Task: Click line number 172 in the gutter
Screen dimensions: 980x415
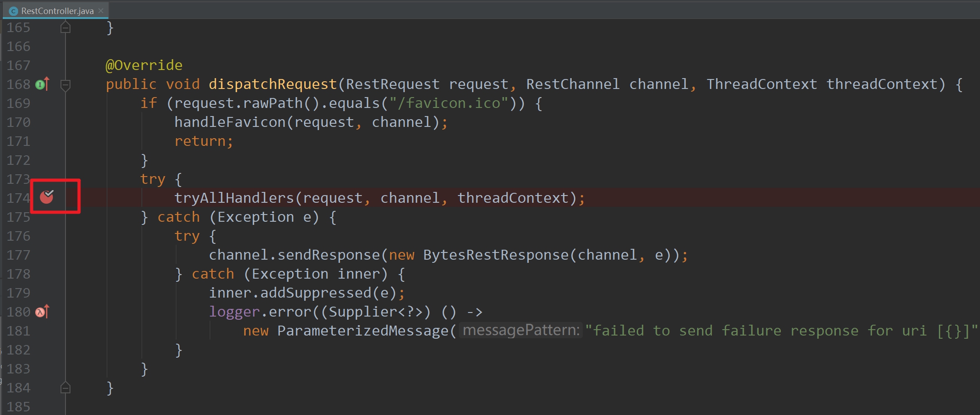Action: tap(19, 160)
